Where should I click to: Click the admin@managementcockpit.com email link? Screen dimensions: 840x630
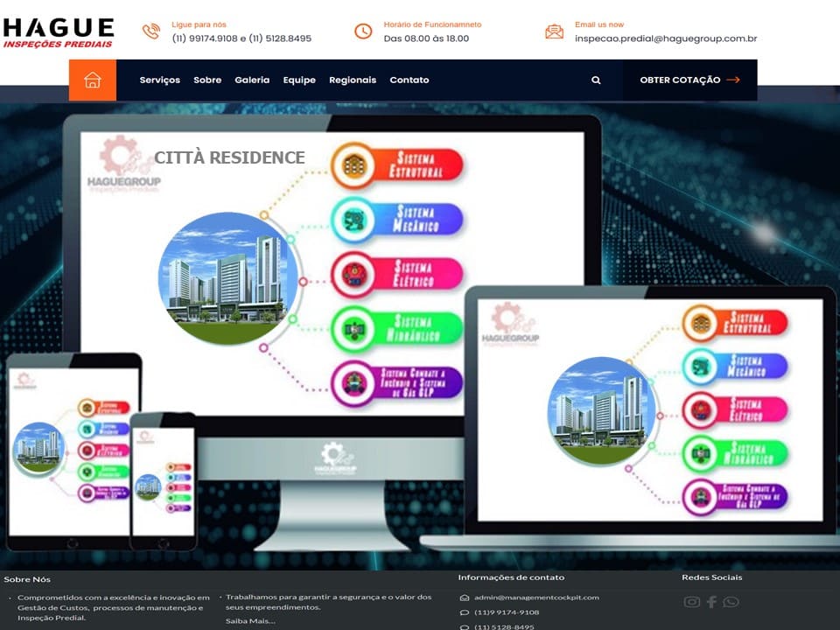tap(536, 598)
